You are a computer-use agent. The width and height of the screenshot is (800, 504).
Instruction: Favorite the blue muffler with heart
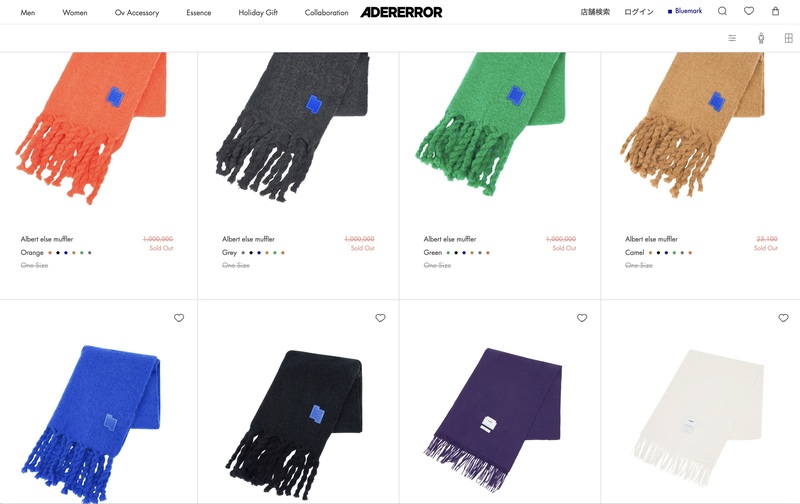click(179, 318)
